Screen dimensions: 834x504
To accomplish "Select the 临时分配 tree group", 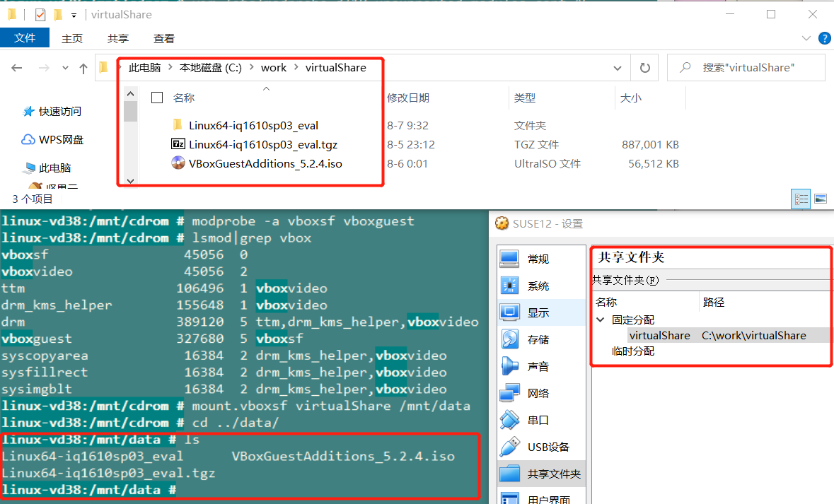I will (633, 351).
